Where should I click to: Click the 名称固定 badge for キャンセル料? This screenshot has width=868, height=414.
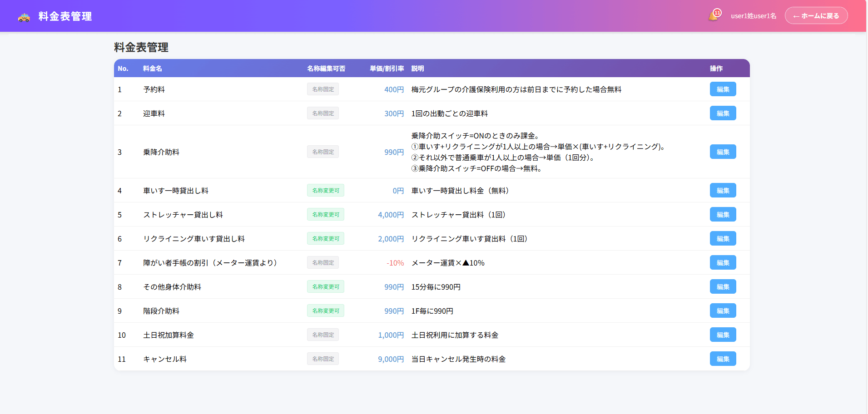(x=323, y=359)
